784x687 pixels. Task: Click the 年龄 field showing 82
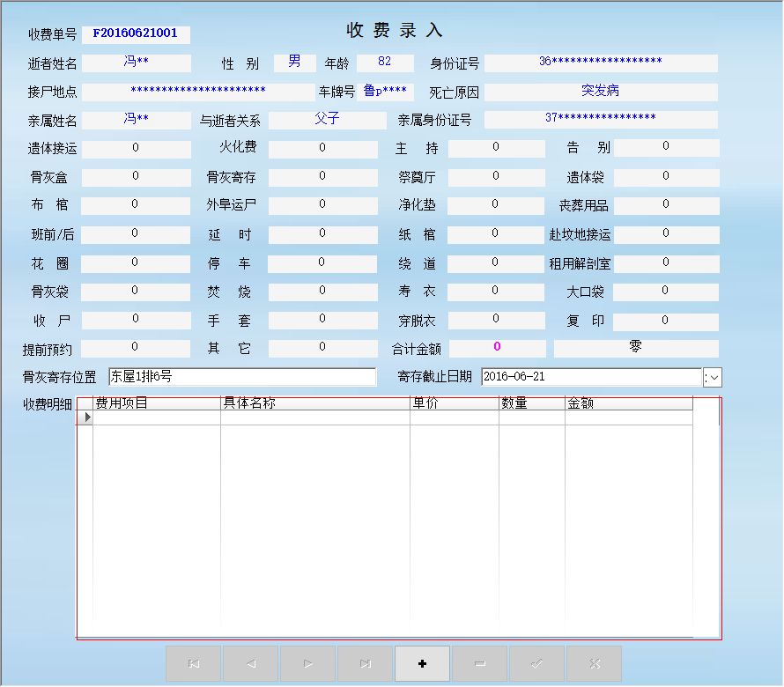click(385, 63)
